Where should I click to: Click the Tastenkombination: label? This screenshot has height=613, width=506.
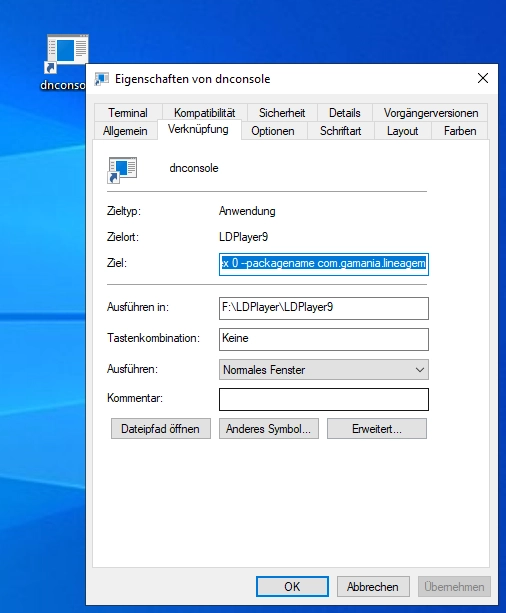[153, 338]
